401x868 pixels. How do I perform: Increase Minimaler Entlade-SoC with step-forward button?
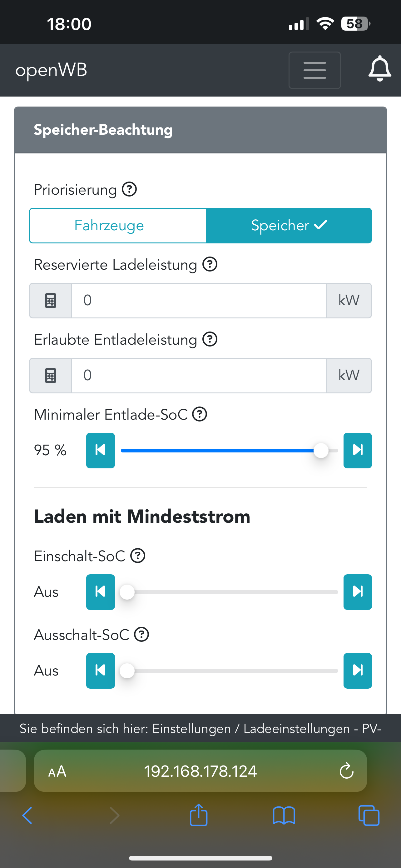[357, 450]
